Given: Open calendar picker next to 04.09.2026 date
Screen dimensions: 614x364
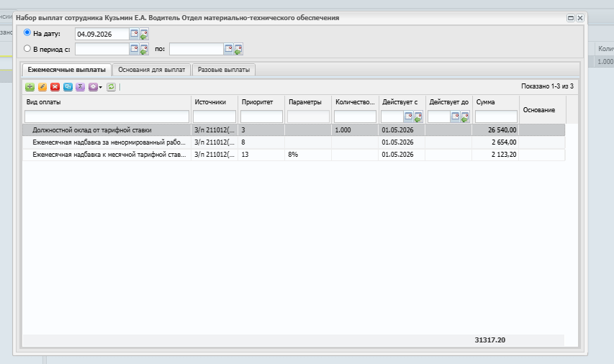Looking at the screenshot, I should coord(135,34).
